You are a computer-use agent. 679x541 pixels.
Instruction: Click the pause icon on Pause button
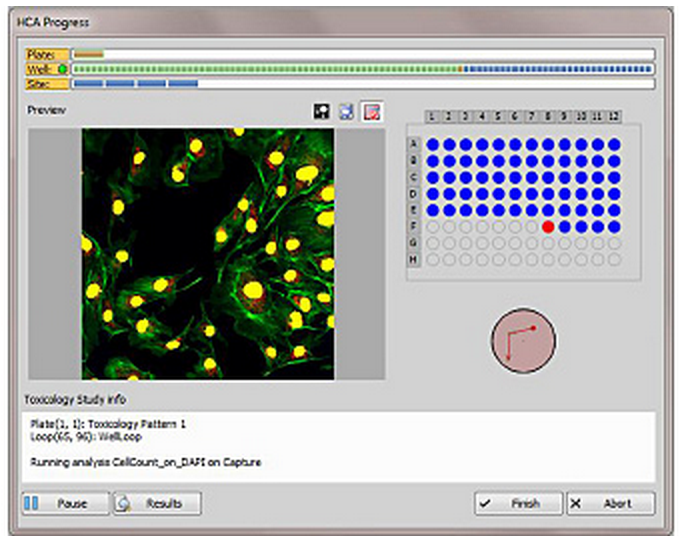(31, 503)
